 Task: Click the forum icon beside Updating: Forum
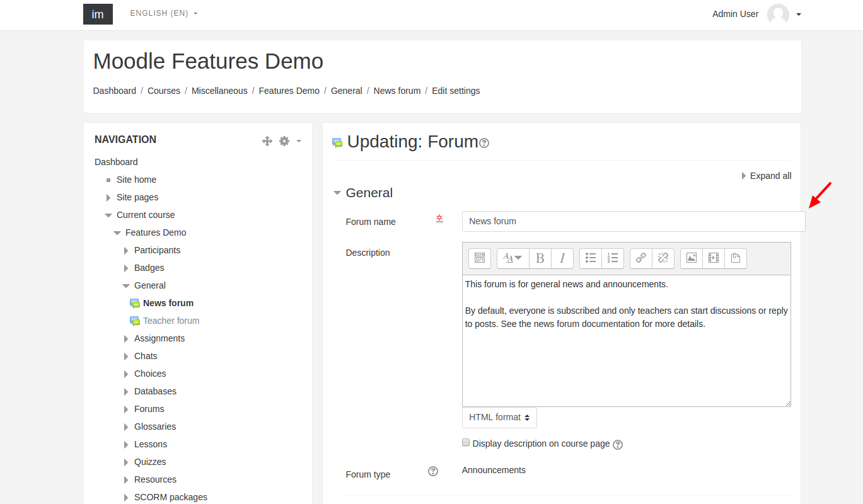coord(337,142)
